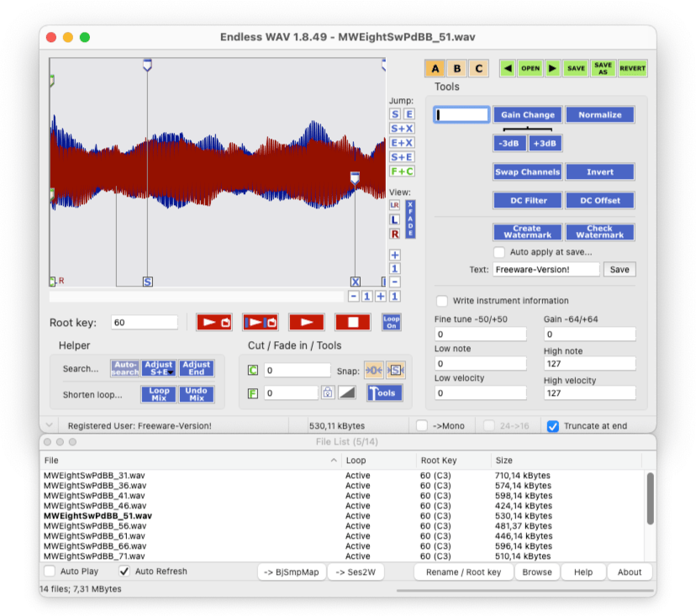
Task: Enable Write instrument information checkbox
Action: pos(441,301)
